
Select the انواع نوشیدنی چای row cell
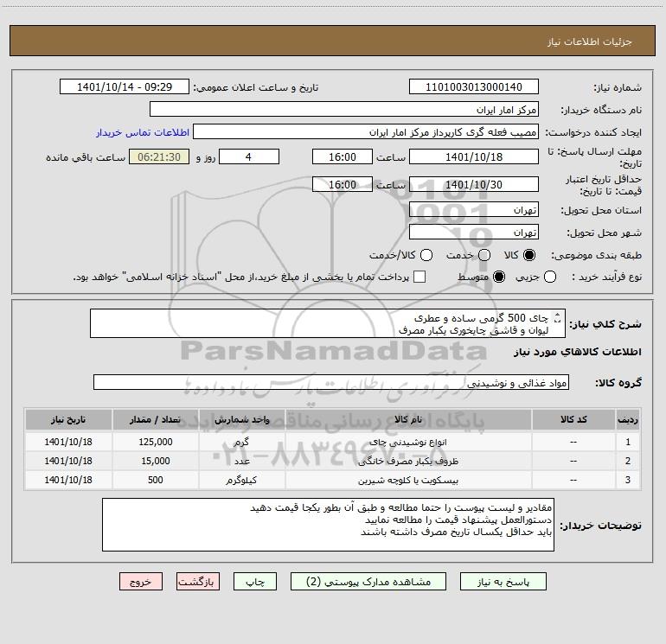tap(408, 442)
